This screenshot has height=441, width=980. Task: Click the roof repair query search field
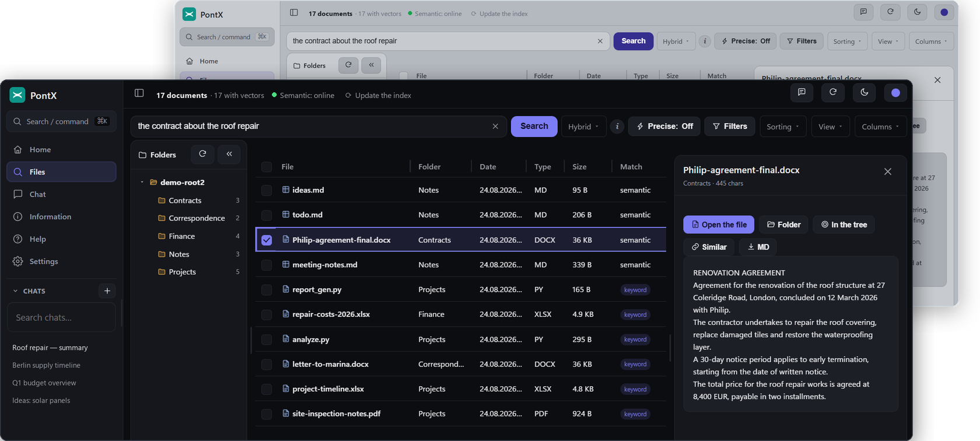(x=319, y=127)
